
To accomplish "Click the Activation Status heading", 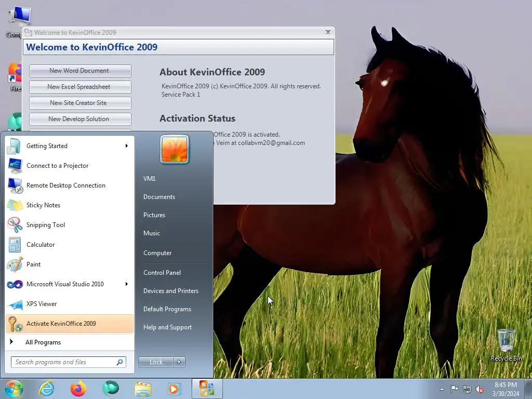I will [197, 118].
